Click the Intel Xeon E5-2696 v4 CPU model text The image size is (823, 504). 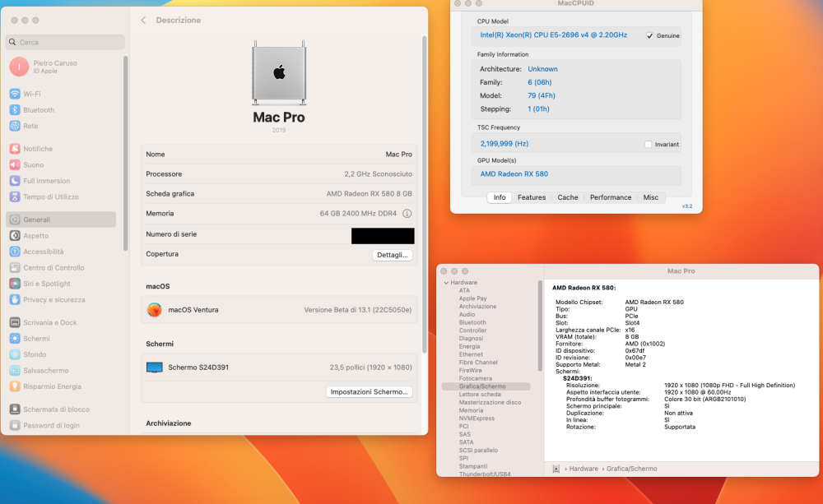pyautogui.click(x=553, y=35)
